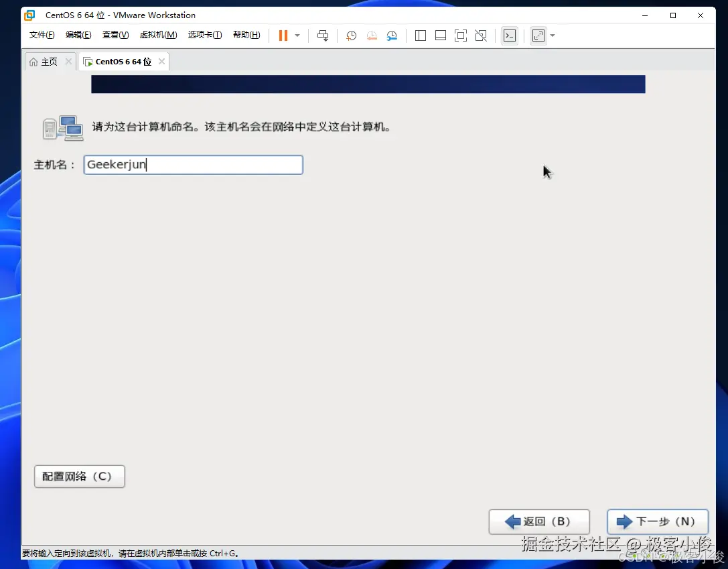The height and width of the screenshot is (569, 728).
Task: Open the console view icon
Action: point(510,36)
